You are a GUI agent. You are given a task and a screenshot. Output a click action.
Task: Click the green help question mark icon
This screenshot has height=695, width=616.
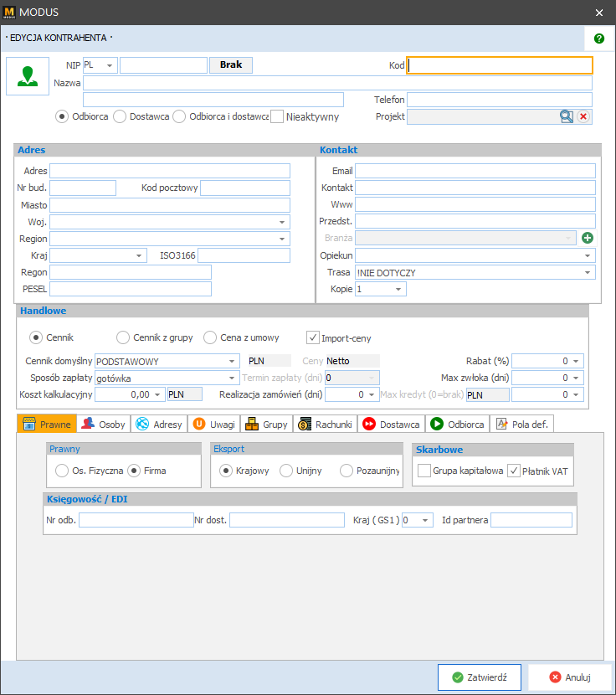598,39
